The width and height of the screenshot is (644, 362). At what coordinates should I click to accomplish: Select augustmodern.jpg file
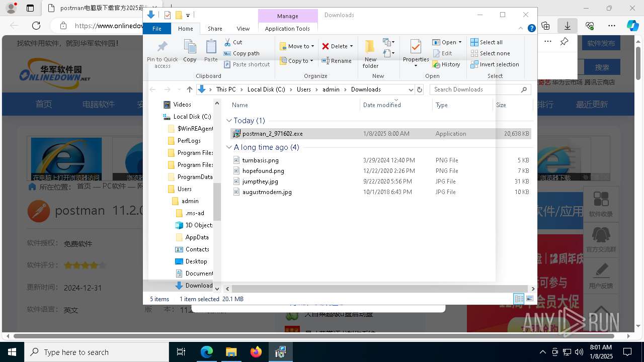click(381, 192)
